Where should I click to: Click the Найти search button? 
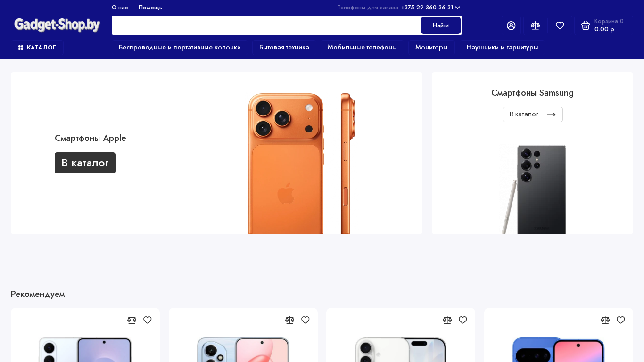pyautogui.click(x=441, y=25)
